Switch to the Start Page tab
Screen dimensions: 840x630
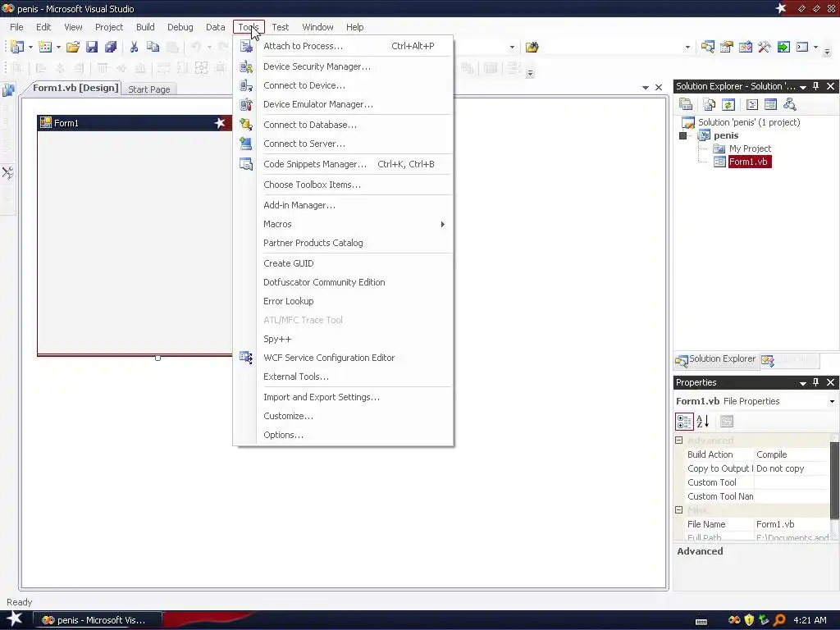149,89
